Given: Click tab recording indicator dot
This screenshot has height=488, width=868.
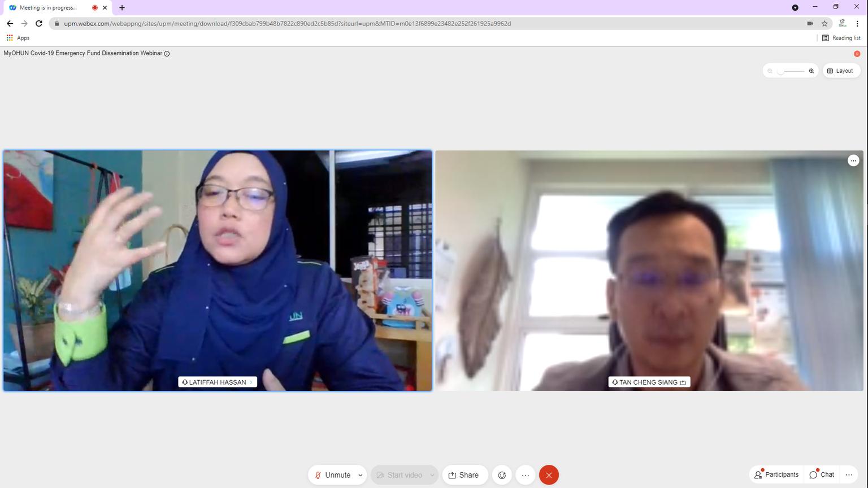Looking at the screenshot, I should coord(94,7).
